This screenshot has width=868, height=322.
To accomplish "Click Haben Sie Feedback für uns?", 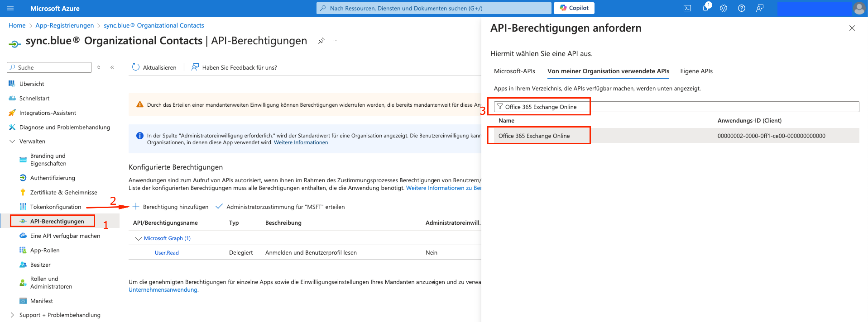I will [234, 67].
